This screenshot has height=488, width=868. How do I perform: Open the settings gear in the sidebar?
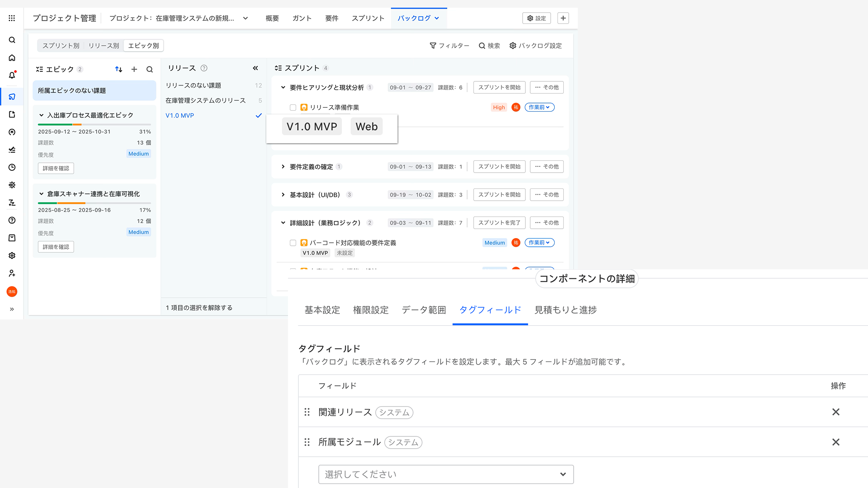pyautogui.click(x=12, y=255)
